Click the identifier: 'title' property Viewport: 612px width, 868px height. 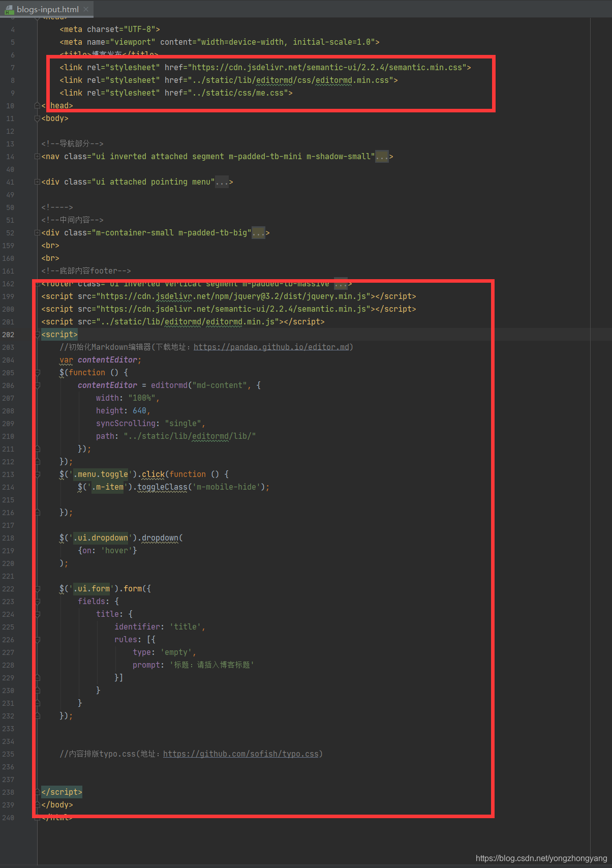[x=160, y=627]
